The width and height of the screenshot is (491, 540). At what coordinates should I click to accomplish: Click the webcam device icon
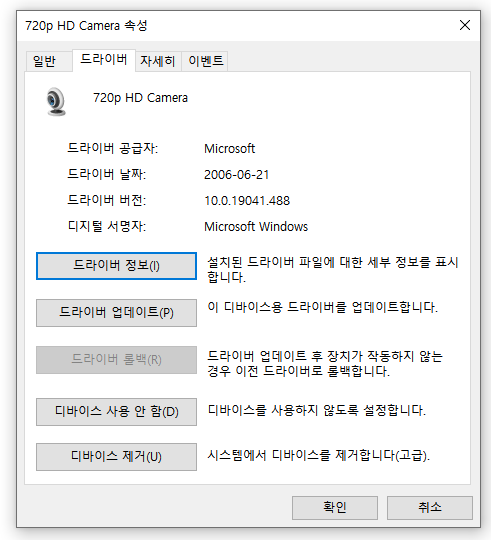tap(56, 102)
